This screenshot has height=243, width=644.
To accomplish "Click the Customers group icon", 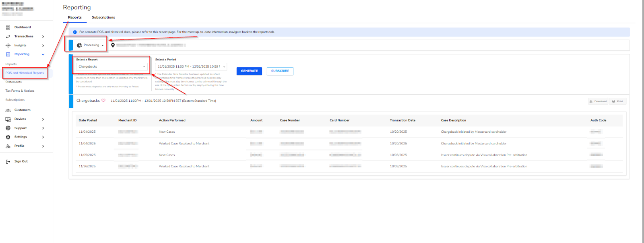I will click(8, 110).
